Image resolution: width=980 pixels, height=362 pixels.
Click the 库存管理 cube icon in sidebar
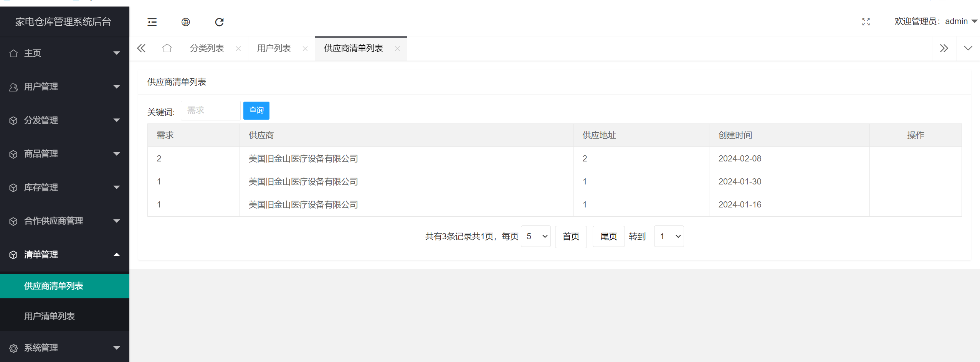pyautogui.click(x=13, y=187)
